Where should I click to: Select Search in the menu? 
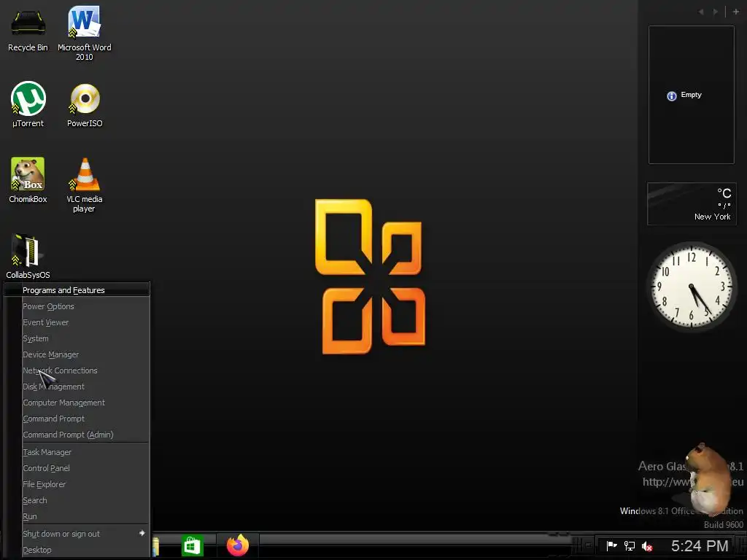(77, 500)
